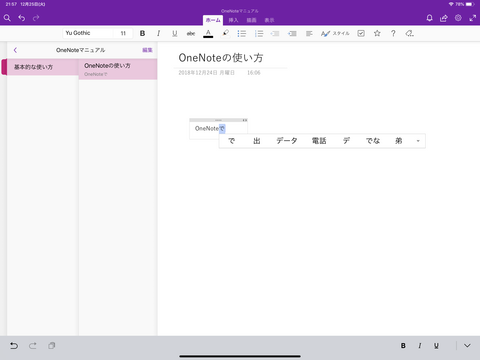Choose candidate で

[x=231, y=141]
